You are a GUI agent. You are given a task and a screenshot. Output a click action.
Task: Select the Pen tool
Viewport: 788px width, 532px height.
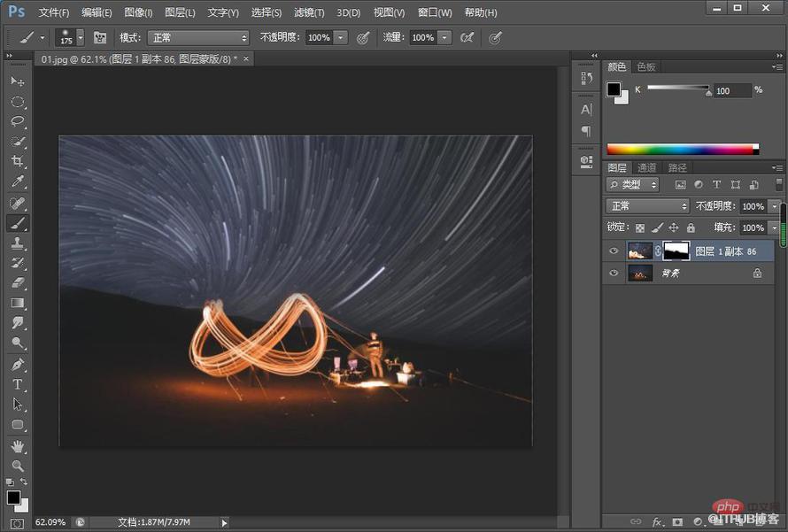coord(18,364)
